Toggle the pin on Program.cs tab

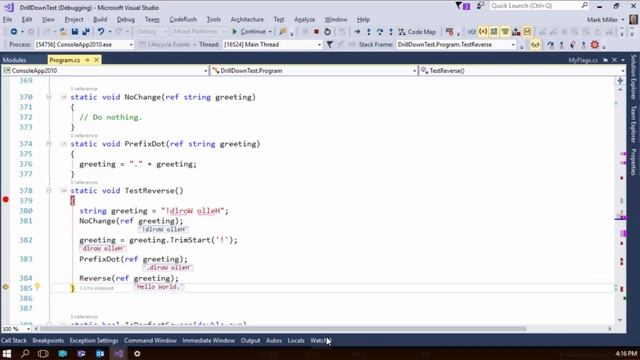87,60
